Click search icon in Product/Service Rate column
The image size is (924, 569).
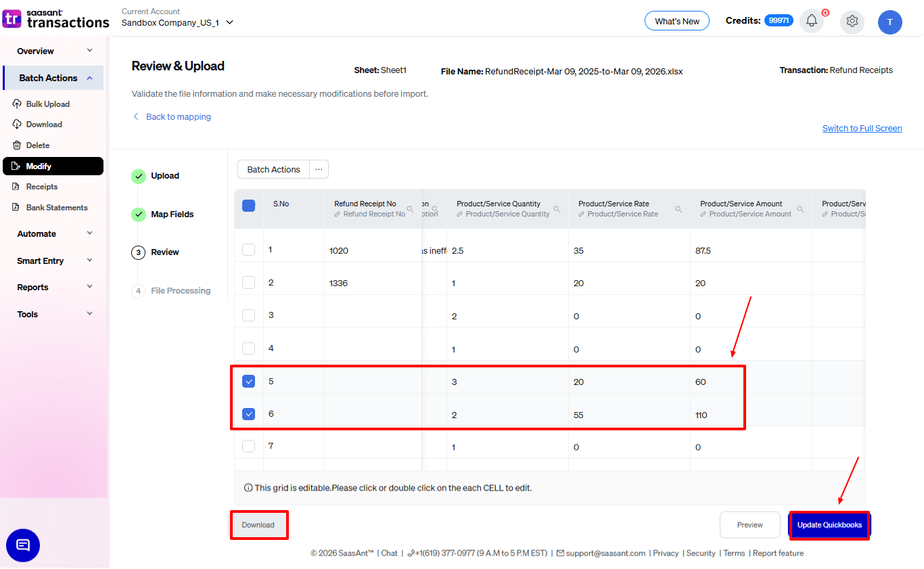pos(678,210)
